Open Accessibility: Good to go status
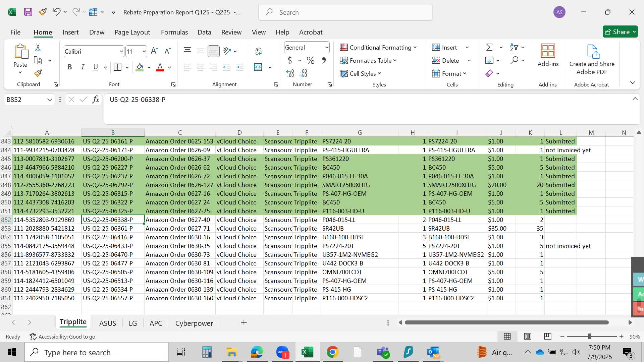644x362 pixels. pos(62,337)
